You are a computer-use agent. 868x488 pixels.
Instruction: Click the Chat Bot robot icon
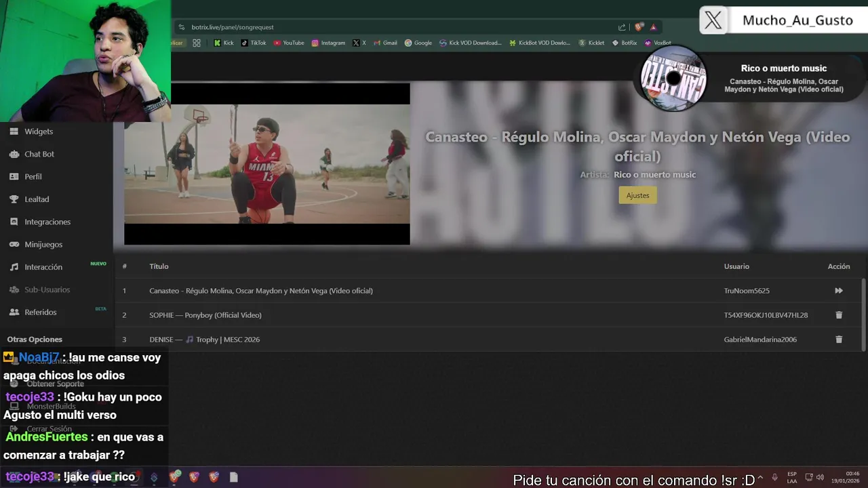[14, 154]
